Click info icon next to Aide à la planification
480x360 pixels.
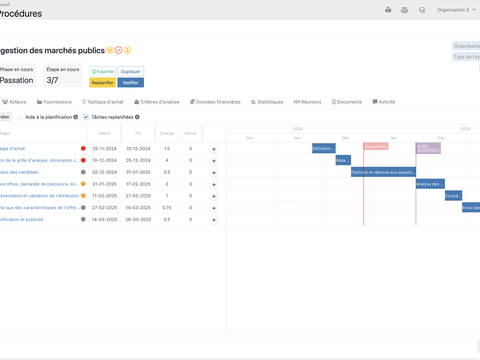tap(76, 117)
